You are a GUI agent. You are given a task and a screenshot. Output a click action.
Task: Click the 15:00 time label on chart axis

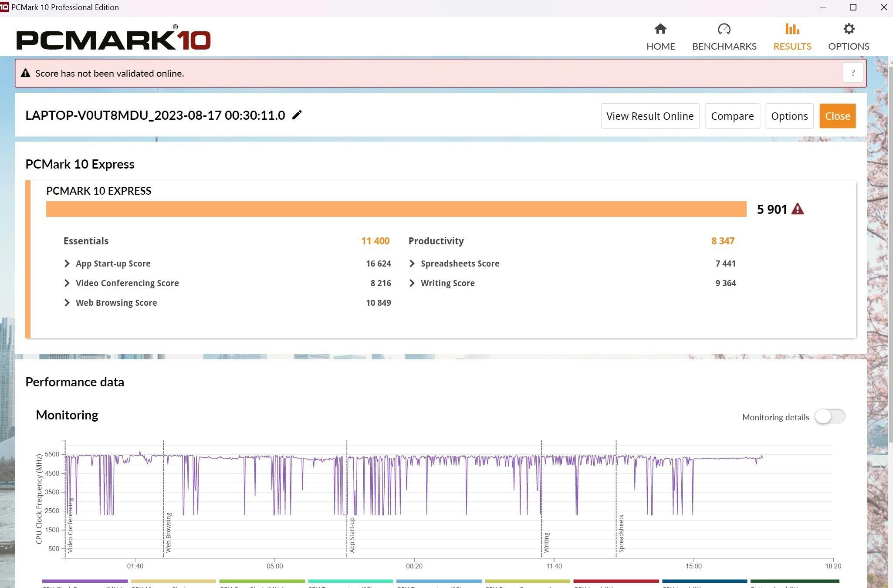(693, 566)
